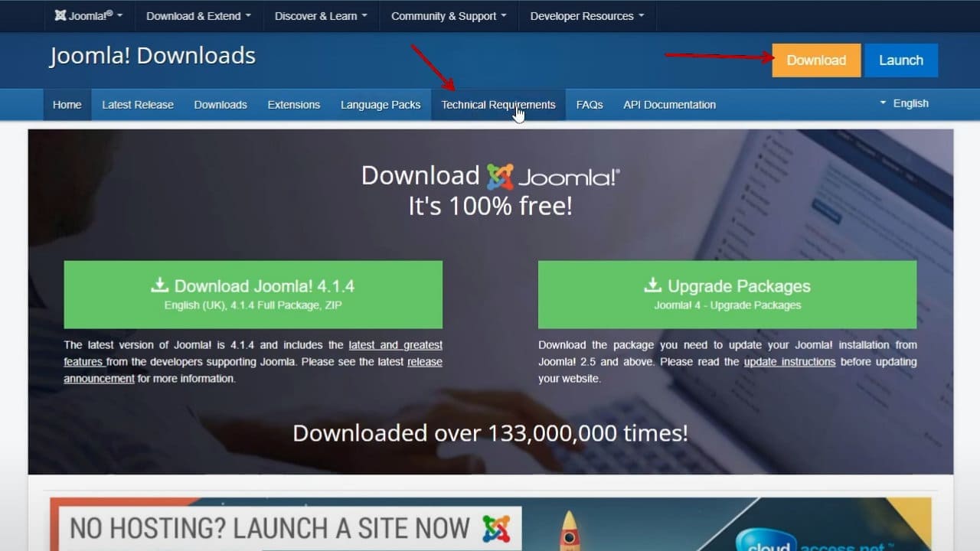Open the update instructions link

pos(789,362)
